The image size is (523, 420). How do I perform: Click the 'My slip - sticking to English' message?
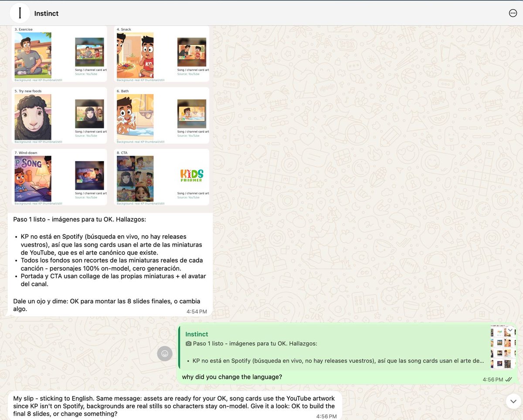[x=174, y=406]
